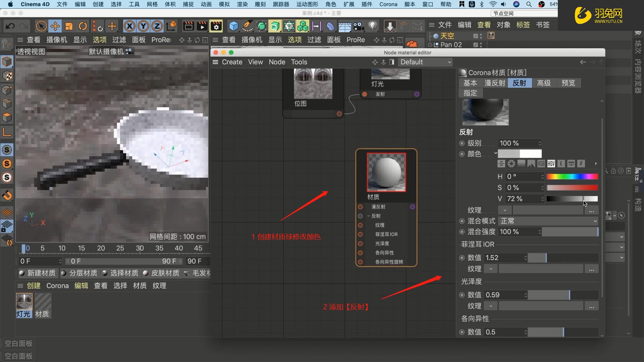Click the 新建材质 button
This screenshot has height=362, width=644.
click(x=37, y=273)
